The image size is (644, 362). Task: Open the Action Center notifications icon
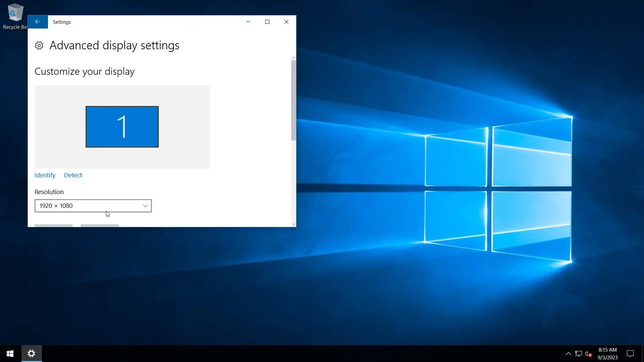pyautogui.click(x=630, y=354)
